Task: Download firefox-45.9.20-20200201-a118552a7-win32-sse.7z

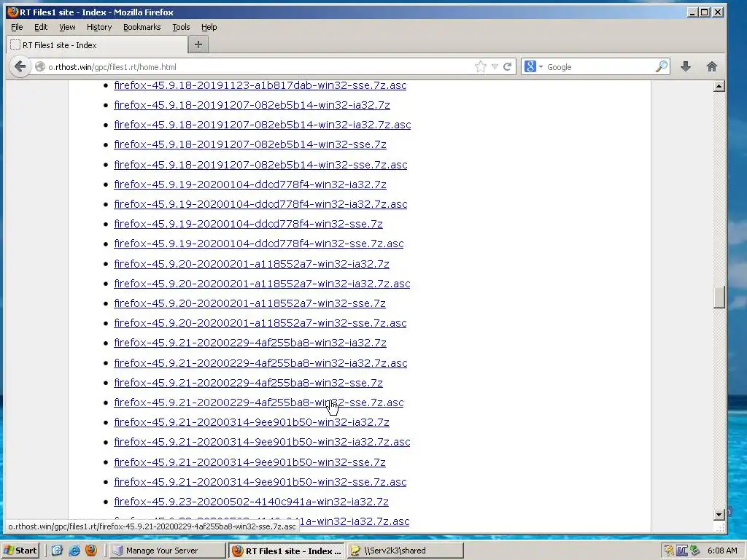Action: tap(249, 303)
